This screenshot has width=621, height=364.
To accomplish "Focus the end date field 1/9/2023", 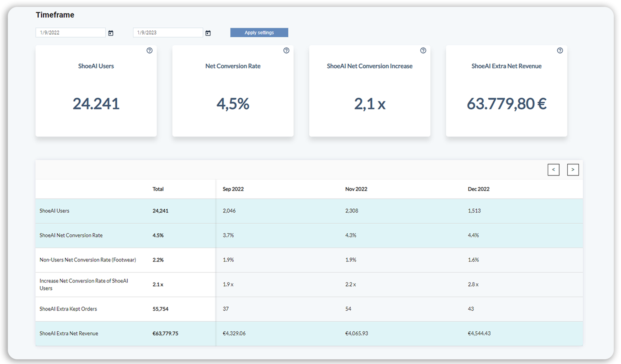I will pos(168,33).
